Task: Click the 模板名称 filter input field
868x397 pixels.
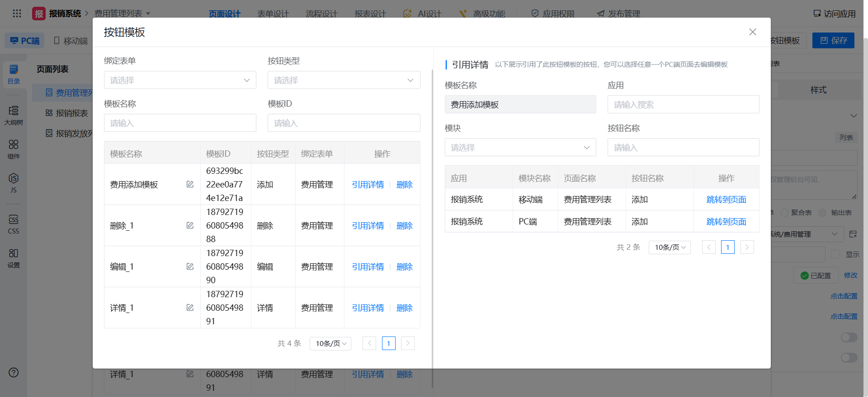Action: coord(180,123)
